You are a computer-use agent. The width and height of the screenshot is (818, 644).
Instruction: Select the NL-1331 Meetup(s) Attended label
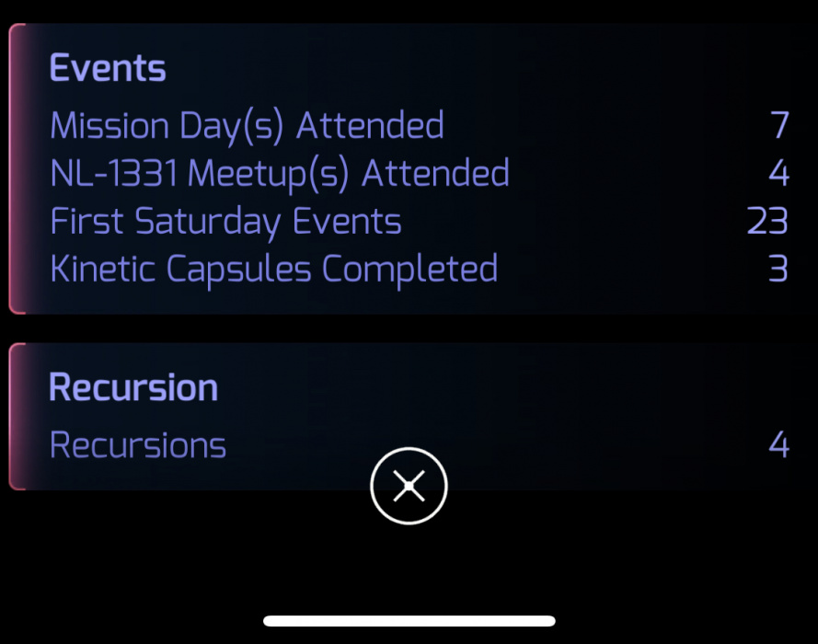(280, 173)
